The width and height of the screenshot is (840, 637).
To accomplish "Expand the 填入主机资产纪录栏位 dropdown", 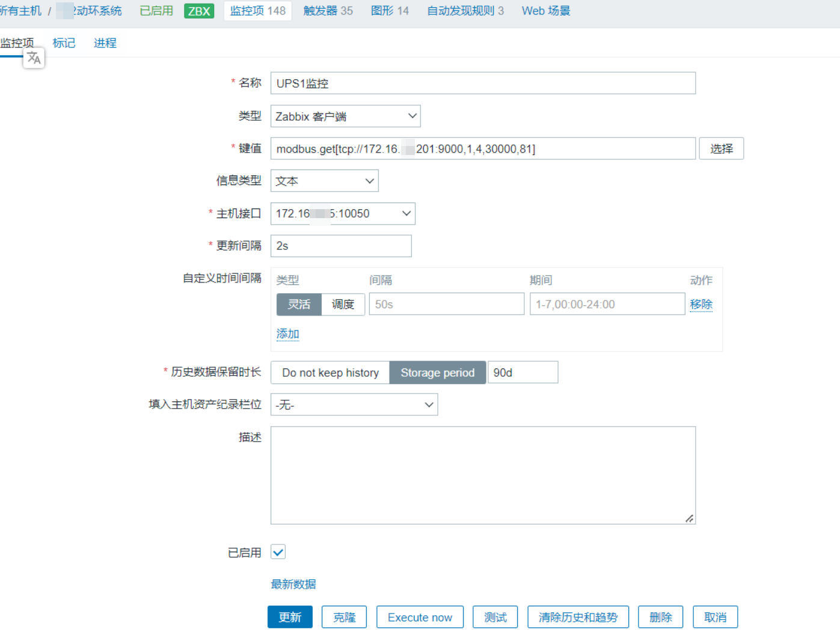I will 354,404.
